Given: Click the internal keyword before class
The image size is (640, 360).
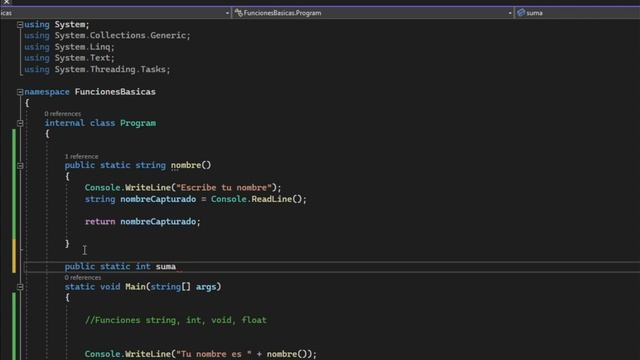Looking at the screenshot, I should (x=64, y=123).
